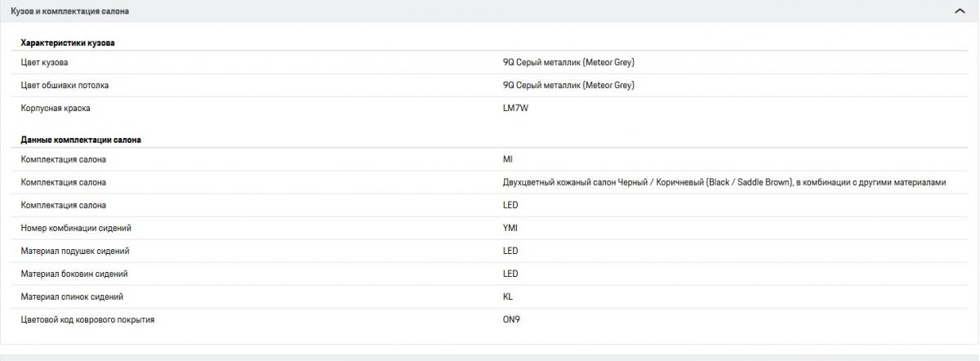This screenshot has height=361, width=980.
Task: Click the MI interior trim value
Action: [x=508, y=159]
